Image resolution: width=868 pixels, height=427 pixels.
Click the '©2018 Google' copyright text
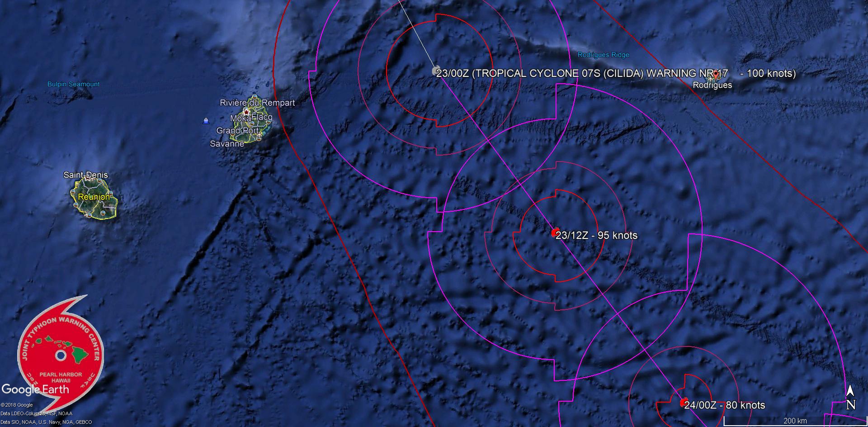coord(17,405)
